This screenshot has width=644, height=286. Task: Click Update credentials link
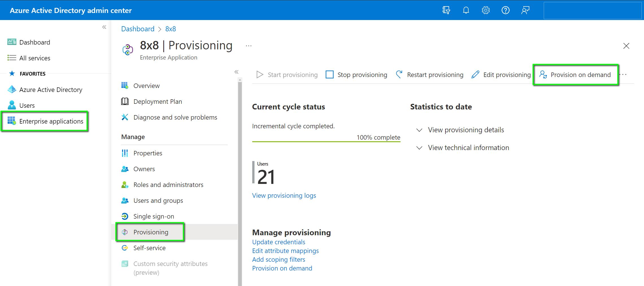click(279, 242)
